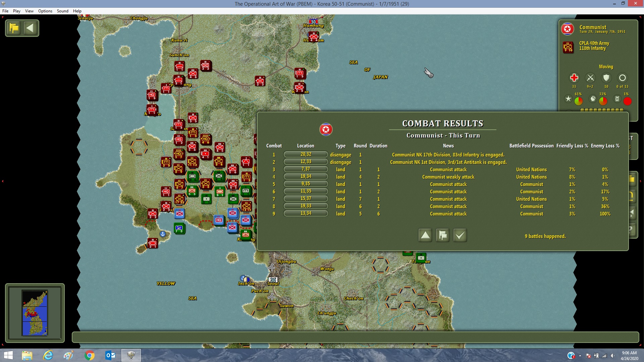Click the circle movement allowance icon
This screenshot has width=644, height=362.
[622, 78]
